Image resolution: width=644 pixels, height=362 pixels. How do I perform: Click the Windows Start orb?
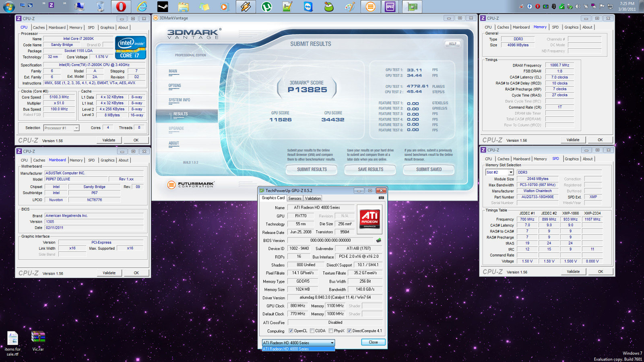[9, 6]
